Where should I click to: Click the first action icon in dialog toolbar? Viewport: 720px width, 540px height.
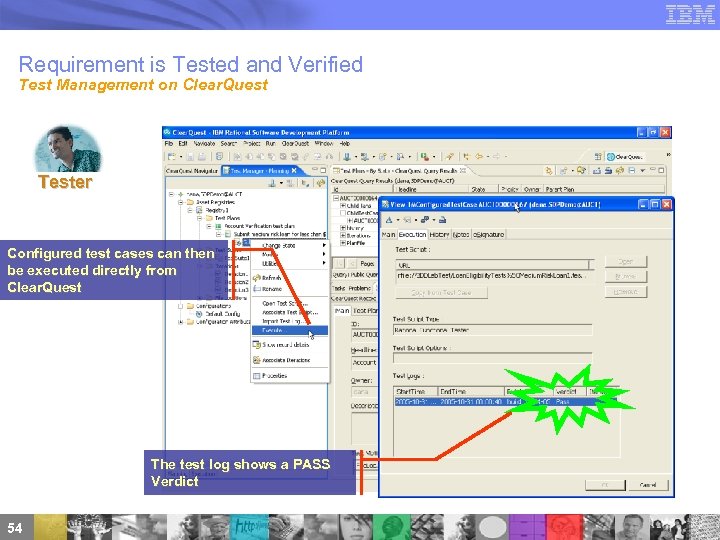tap(389, 220)
